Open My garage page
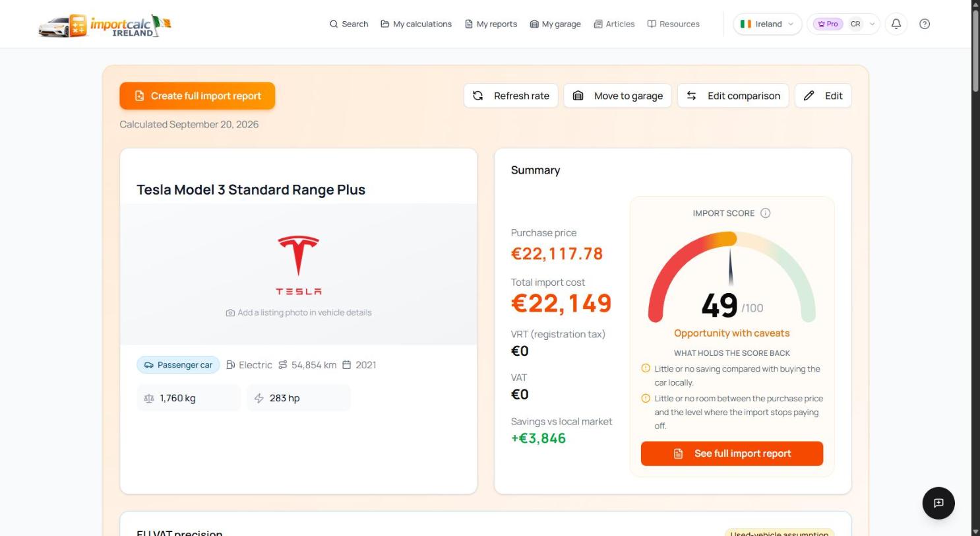The height and width of the screenshot is (536, 980). 555,24
